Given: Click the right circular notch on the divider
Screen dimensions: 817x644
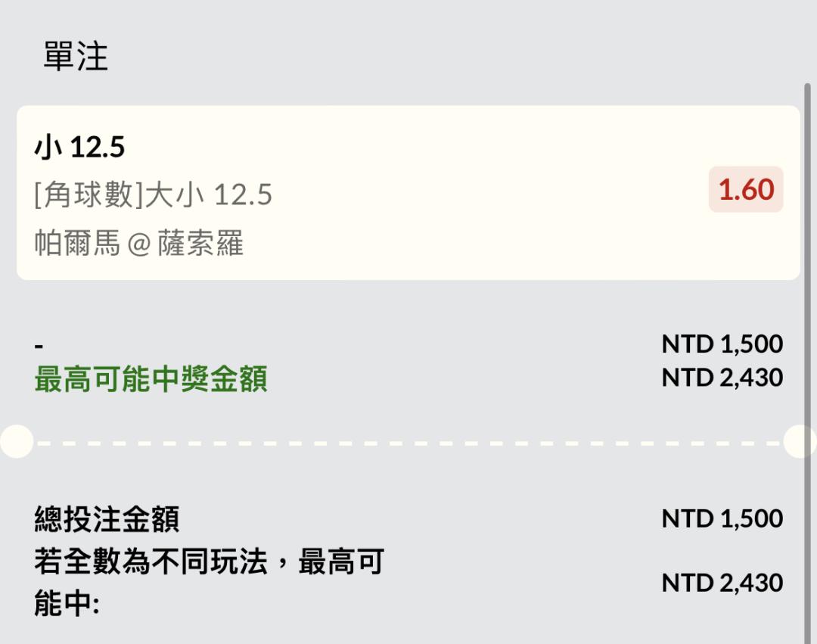Looking at the screenshot, I should tap(802, 441).
